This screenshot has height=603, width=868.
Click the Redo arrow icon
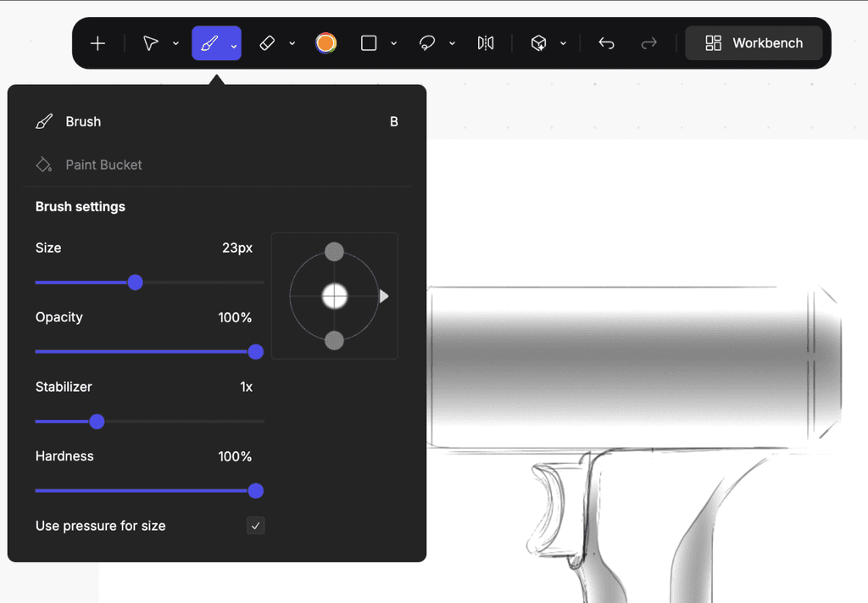coord(648,42)
